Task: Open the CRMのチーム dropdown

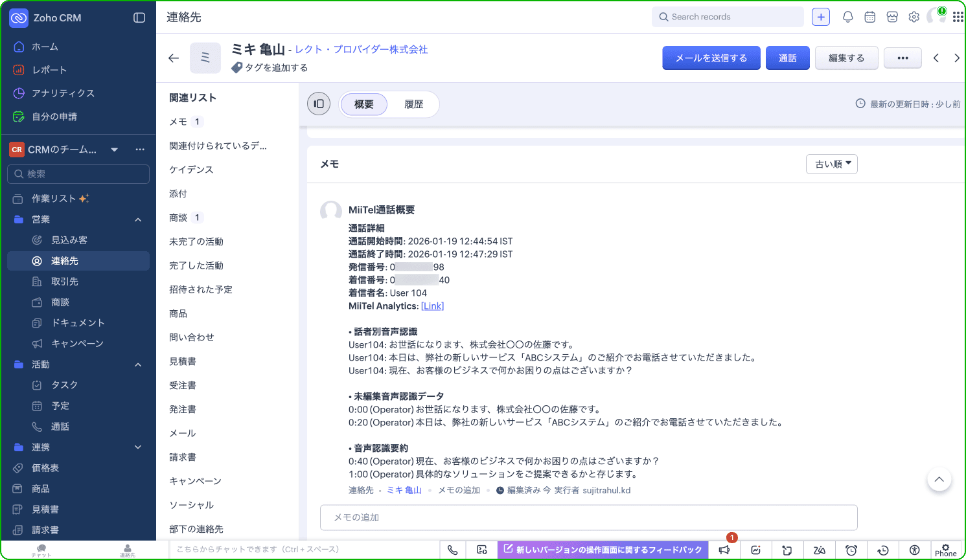Action: point(115,150)
